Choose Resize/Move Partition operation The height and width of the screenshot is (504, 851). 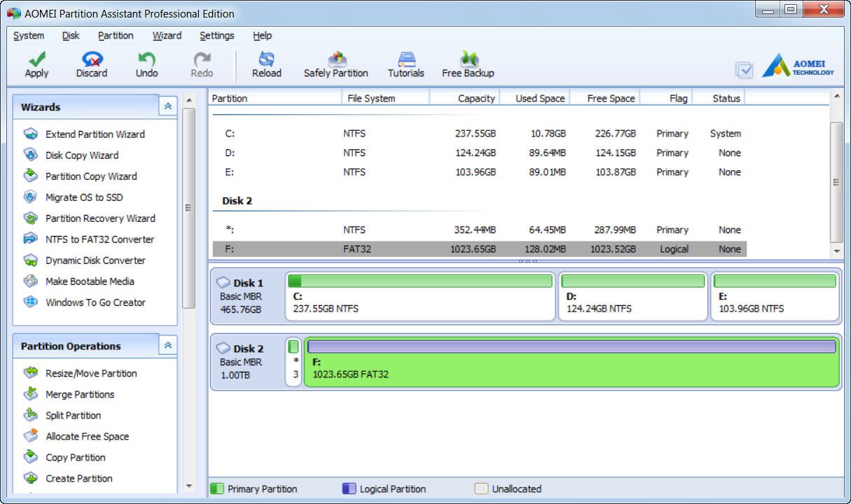click(91, 374)
